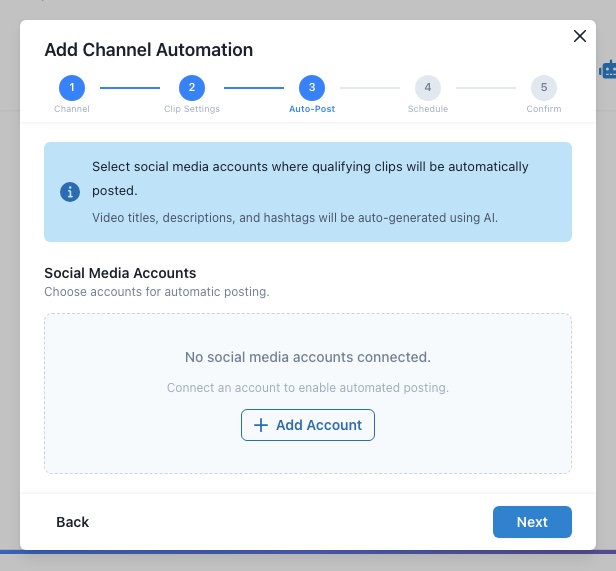Jump to step 5 Confirm

click(544, 88)
